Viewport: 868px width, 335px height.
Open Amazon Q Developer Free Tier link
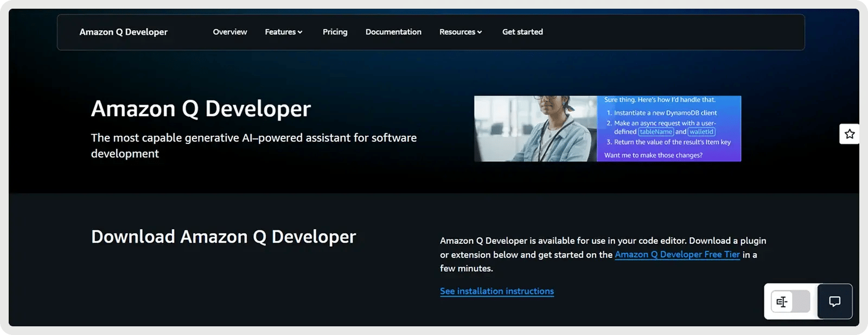pyautogui.click(x=677, y=255)
